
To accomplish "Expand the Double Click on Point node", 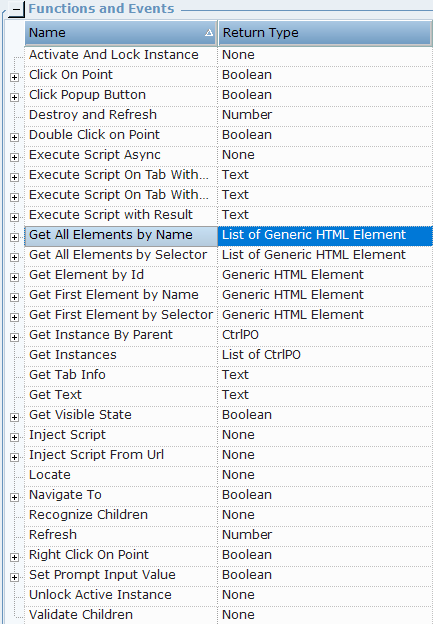I will (x=14, y=137).
